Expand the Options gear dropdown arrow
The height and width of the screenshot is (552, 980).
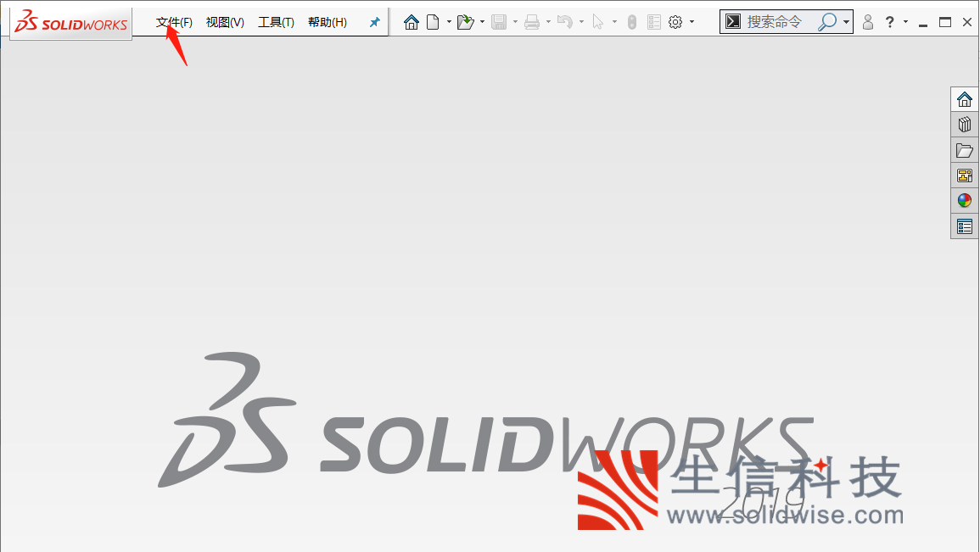692,23
